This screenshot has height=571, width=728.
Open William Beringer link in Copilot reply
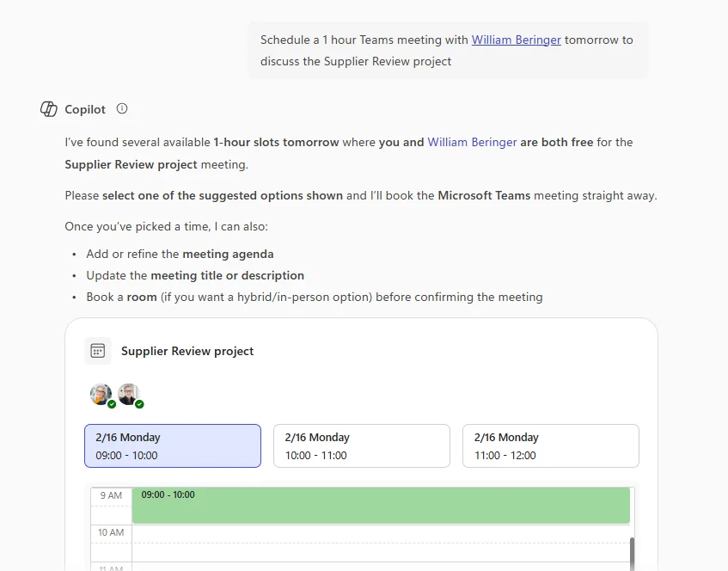point(472,142)
